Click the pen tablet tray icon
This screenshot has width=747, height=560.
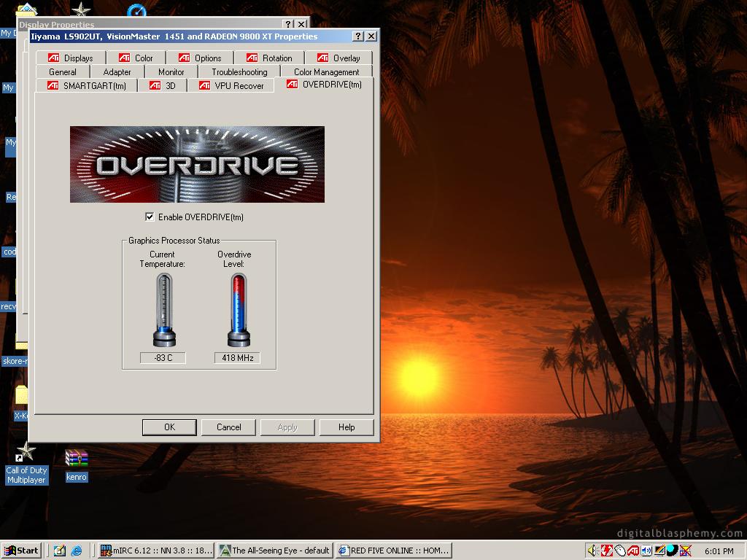[659, 551]
